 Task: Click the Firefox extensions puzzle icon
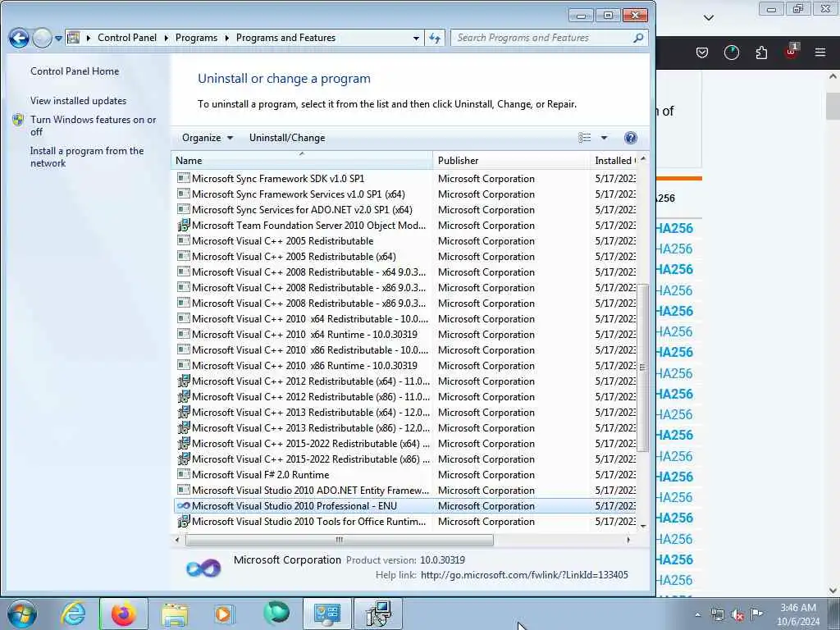pyautogui.click(x=761, y=52)
